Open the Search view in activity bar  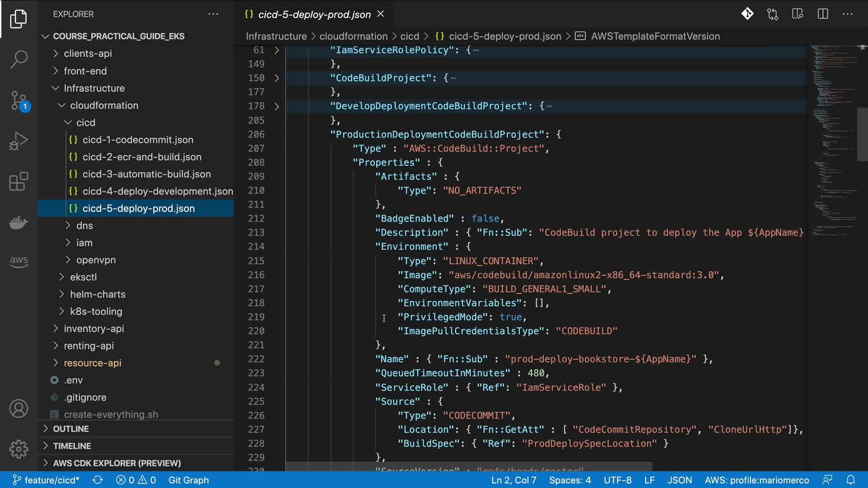click(19, 59)
